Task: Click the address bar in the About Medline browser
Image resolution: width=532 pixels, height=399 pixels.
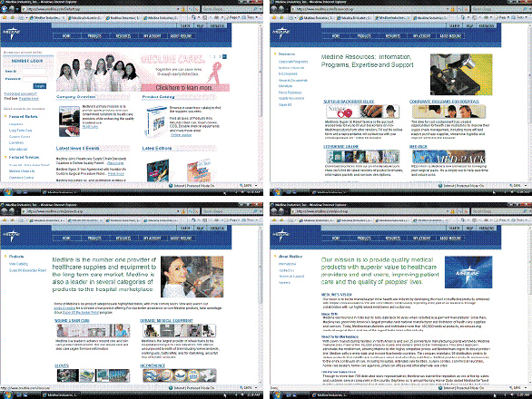Action: click(368, 211)
